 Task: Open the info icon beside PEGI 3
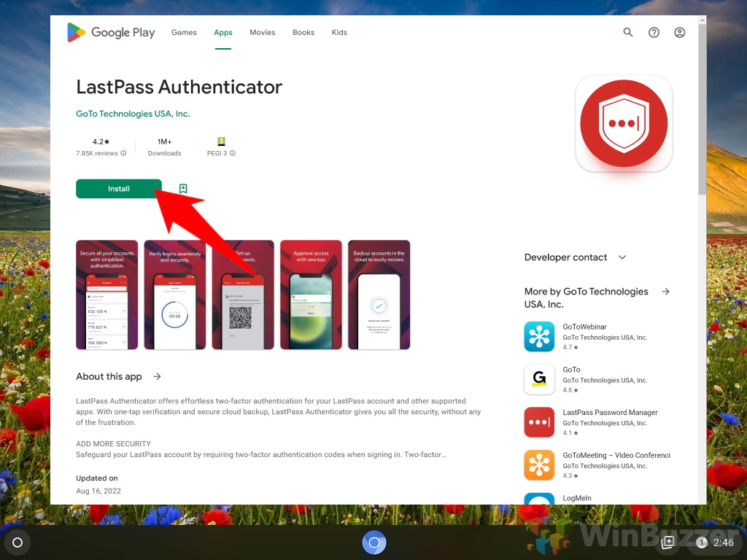pyautogui.click(x=233, y=153)
